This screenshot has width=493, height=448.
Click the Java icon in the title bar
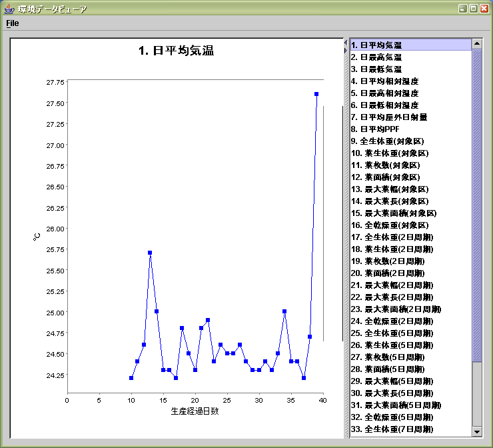click(x=9, y=9)
